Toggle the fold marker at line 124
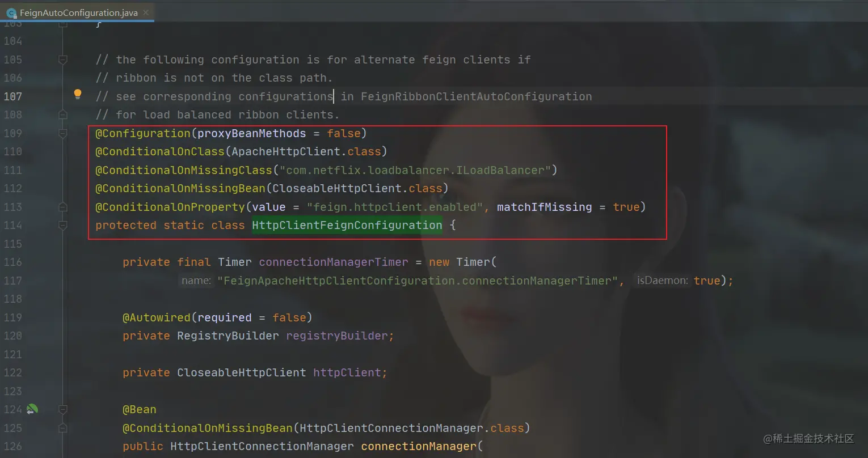 (63, 409)
